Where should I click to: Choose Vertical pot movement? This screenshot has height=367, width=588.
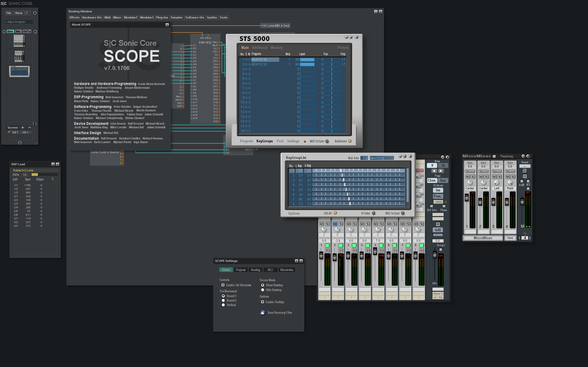[223, 305]
